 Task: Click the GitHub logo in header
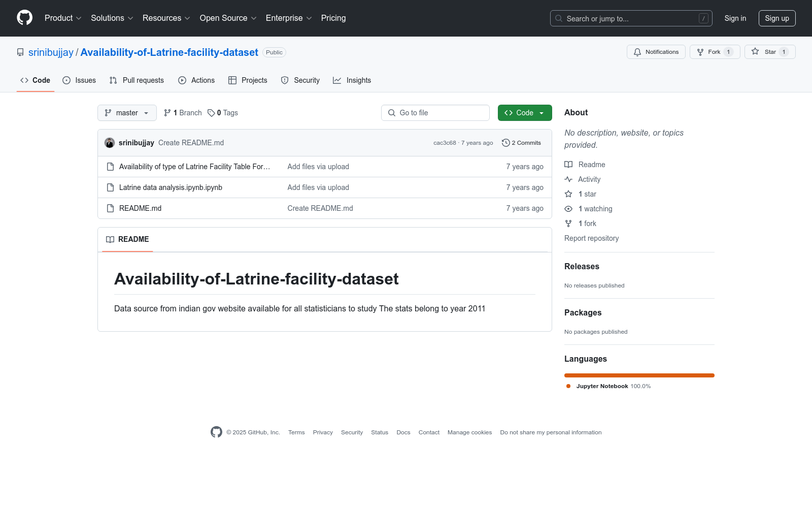click(x=24, y=18)
